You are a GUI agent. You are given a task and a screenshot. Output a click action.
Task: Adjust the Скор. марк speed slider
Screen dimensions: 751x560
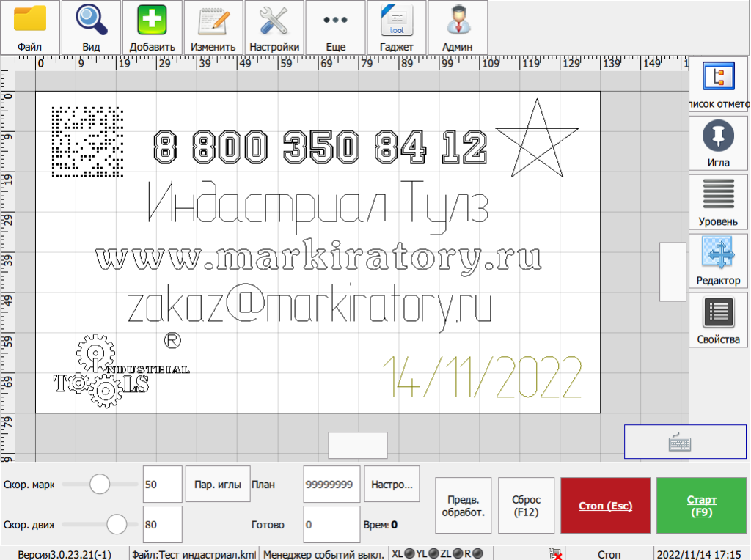[100, 484]
